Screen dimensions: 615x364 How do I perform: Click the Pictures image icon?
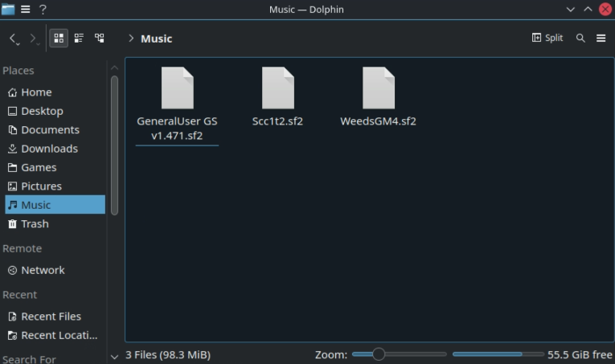click(13, 186)
